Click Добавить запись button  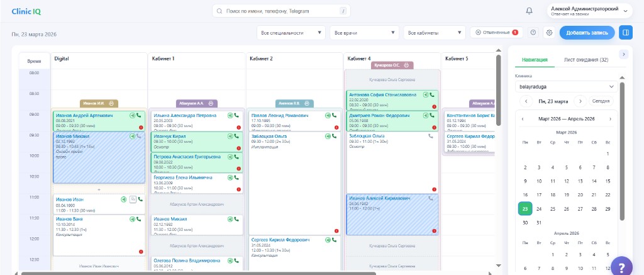(x=587, y=32)
